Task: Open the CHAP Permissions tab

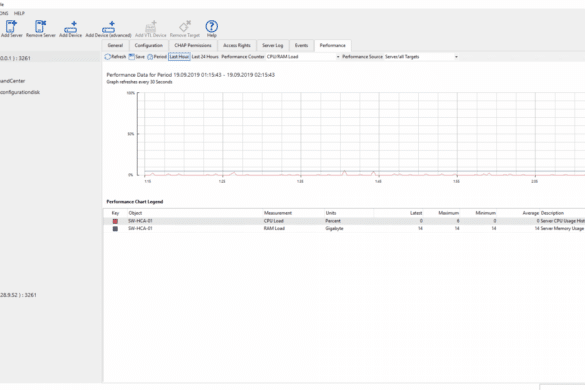Action: [193, 46]
